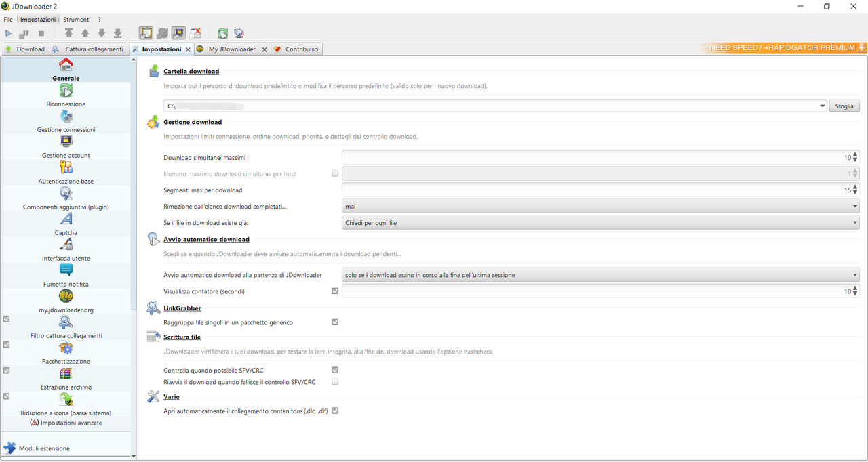868x462 pixels.
Task: Click the Rapidgator Premium banner
Action: coord(783,48)
